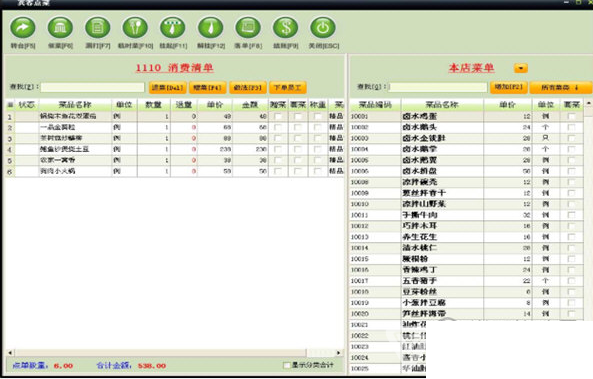Image resolution: width=593 pixels, height=379 pixels.
Task: Click the 赠菜 [F4] gift-dish button
Action: [207, 88]
